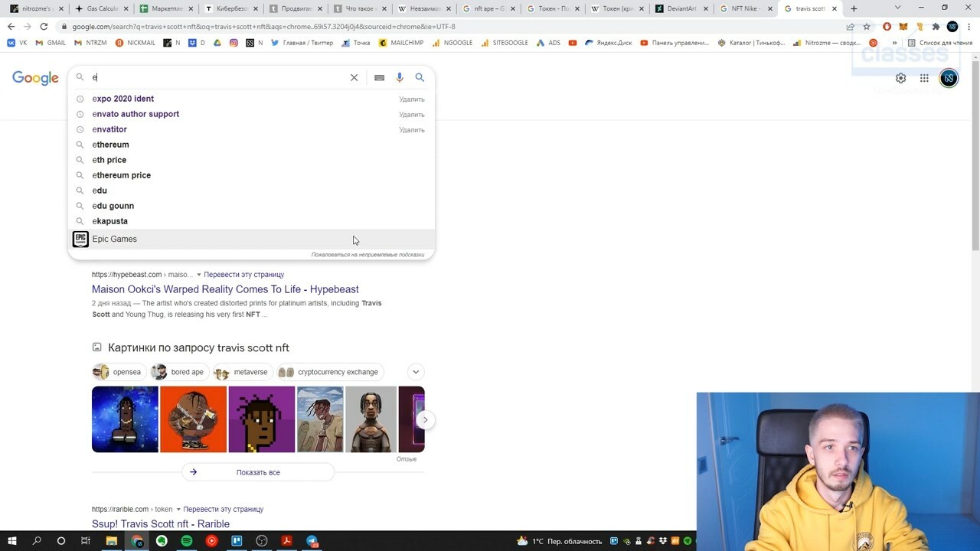The height and width of the screenshot is (551, 980).
Task: Open Google quick settings gear
Action: [901, 78]
